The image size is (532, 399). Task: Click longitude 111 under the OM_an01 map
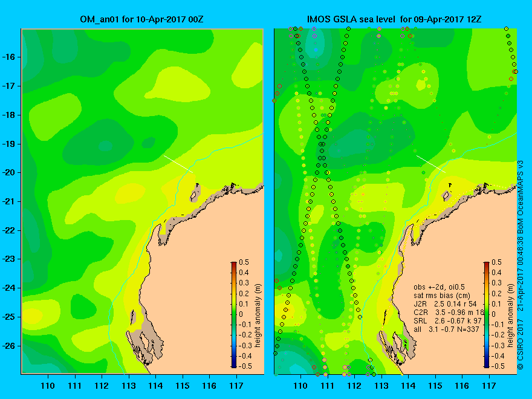point(74,386)
